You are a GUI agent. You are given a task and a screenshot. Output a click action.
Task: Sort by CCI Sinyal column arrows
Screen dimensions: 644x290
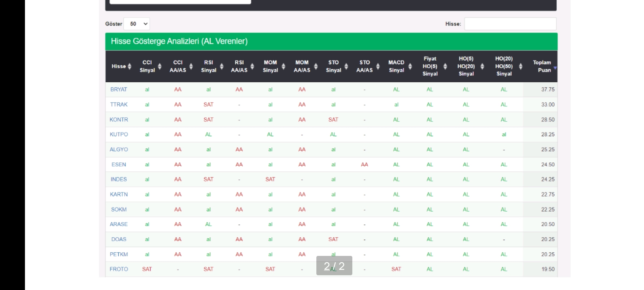(x=160, y=66)
